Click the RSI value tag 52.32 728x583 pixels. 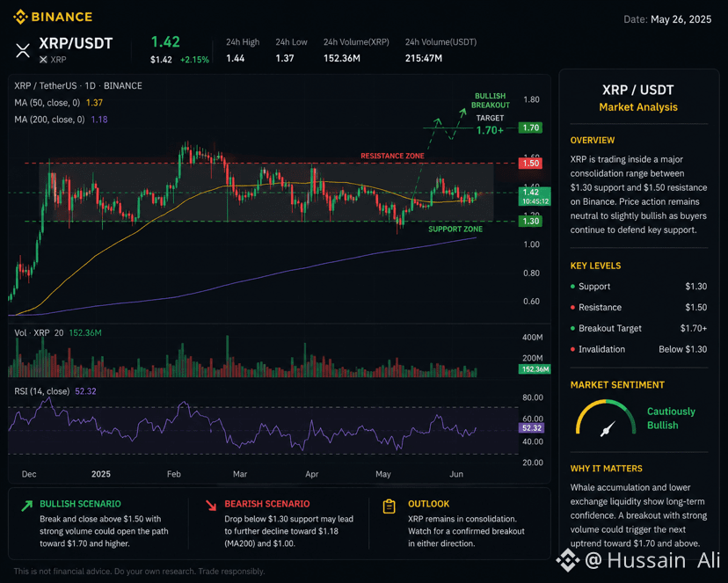(531, 428)
